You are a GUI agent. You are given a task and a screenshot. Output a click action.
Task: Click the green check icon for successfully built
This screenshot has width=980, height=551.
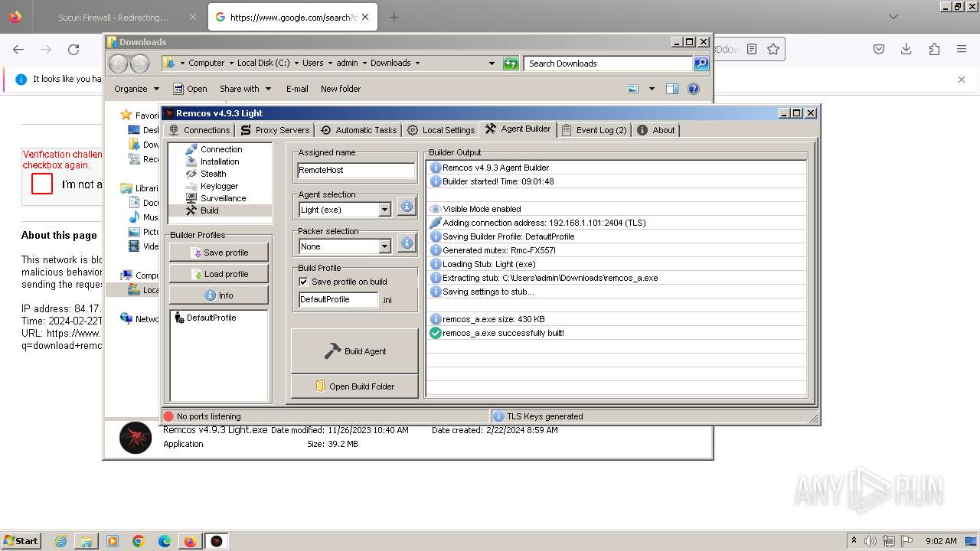coord(436,333)
